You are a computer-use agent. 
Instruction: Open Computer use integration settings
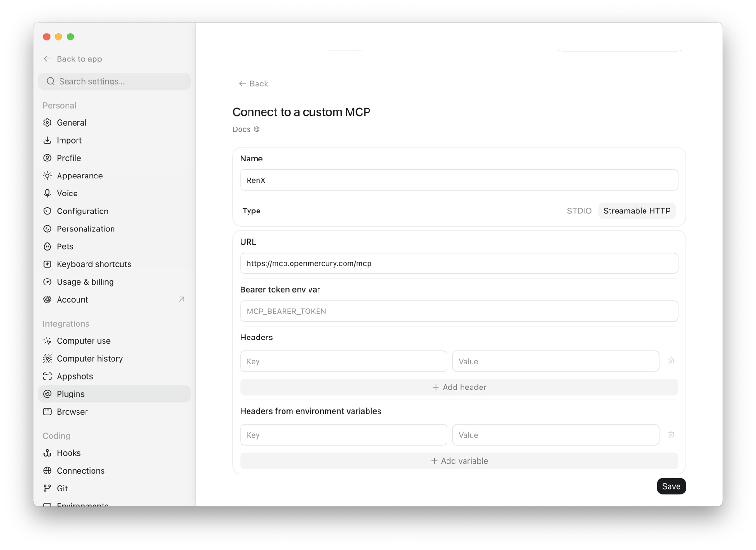[114, 341]
